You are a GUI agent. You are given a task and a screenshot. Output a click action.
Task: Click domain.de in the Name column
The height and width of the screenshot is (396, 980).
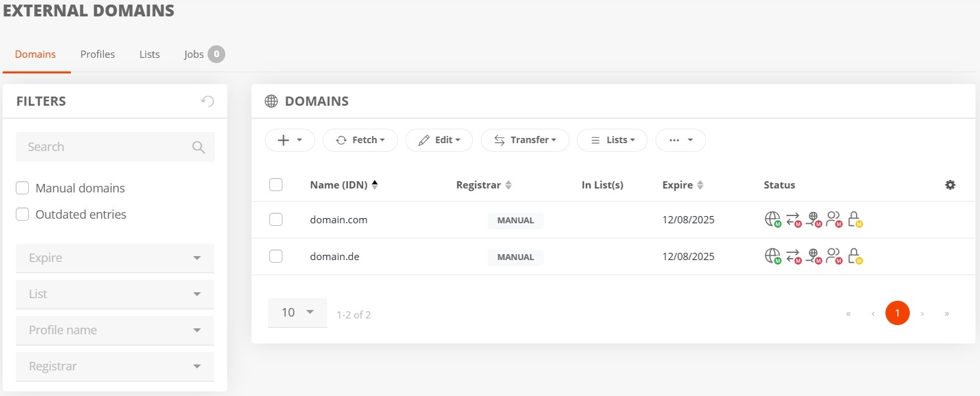coord(335,257)
